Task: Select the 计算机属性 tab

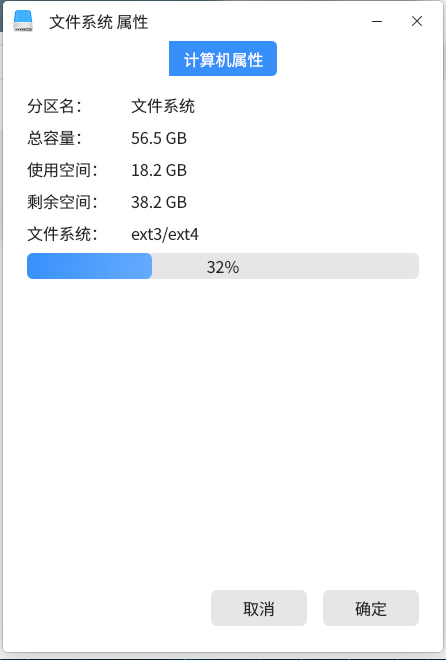Action: click(x=223, y=59)
